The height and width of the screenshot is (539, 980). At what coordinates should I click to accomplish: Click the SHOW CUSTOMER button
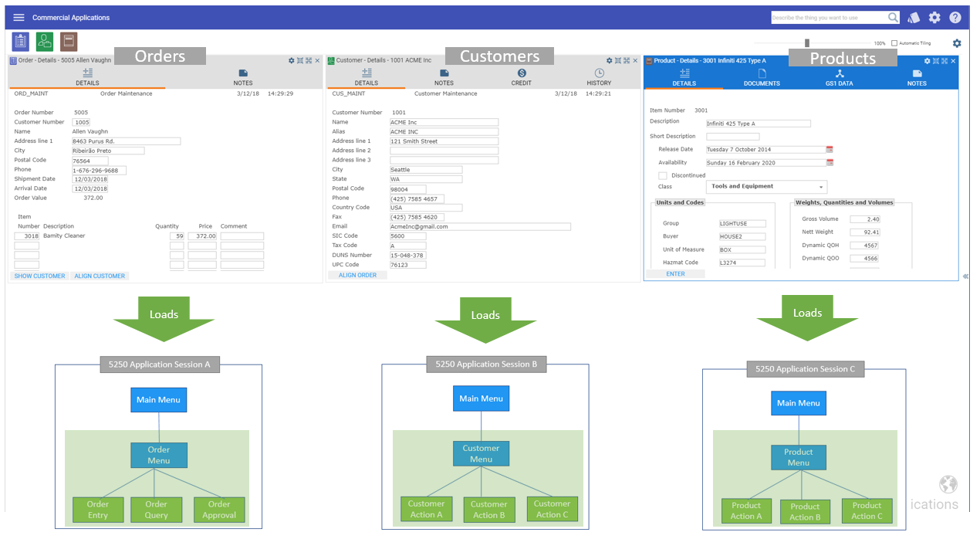(40, 276)
